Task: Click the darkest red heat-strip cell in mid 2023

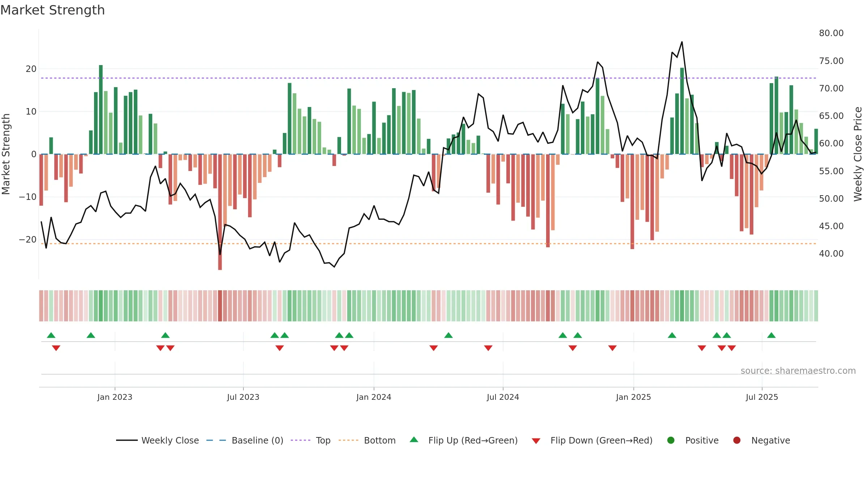Action: pos(220,306)
